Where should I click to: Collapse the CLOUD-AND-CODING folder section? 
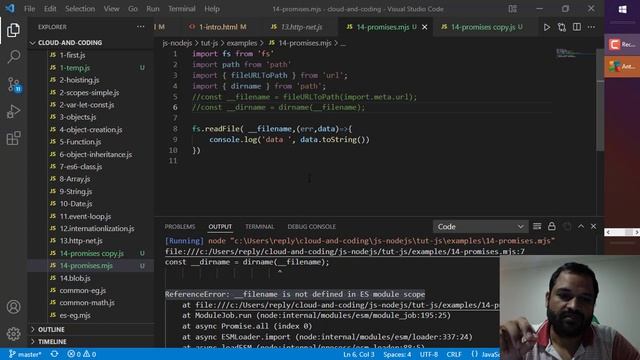click(70, 42)
